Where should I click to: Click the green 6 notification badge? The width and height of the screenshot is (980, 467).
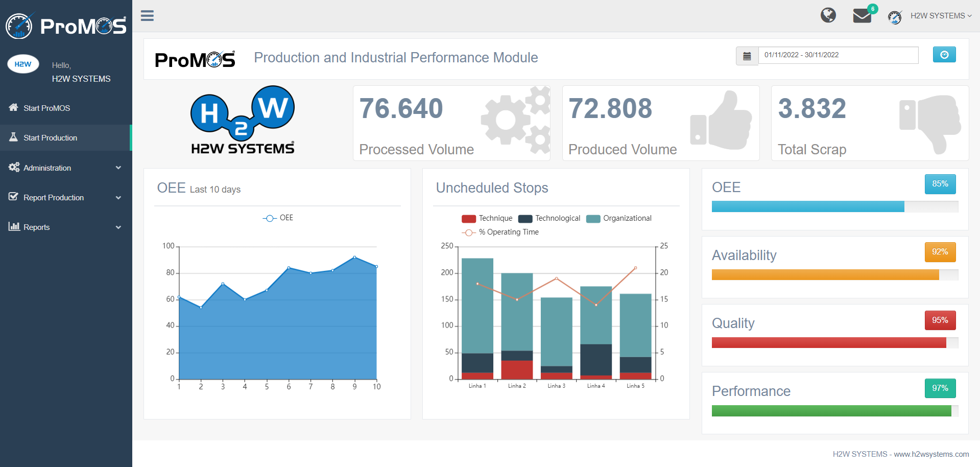tap(873, 9)
